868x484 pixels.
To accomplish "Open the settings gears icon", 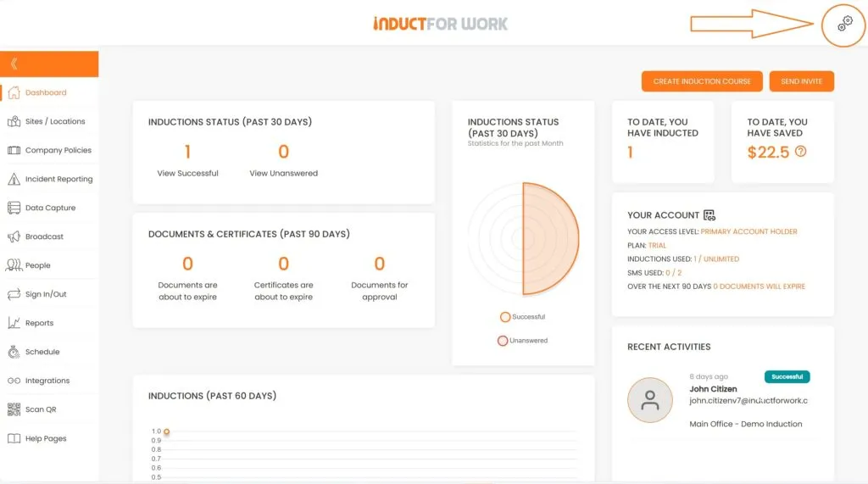I will 845,23.
